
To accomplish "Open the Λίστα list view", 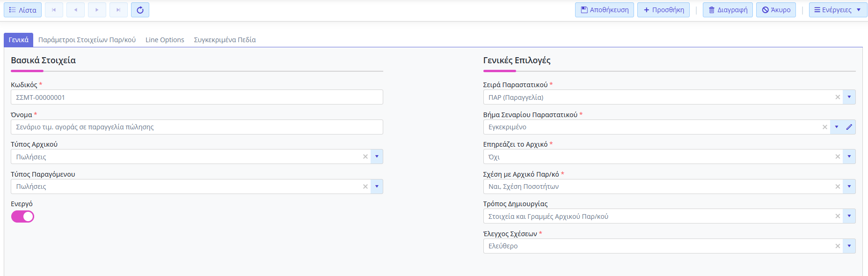I will tap(22, 10).
